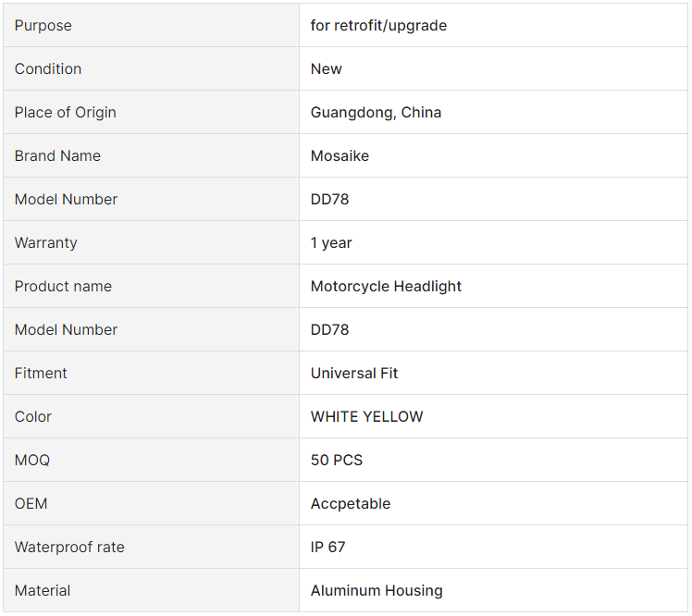Click the Color label cell

151,416
